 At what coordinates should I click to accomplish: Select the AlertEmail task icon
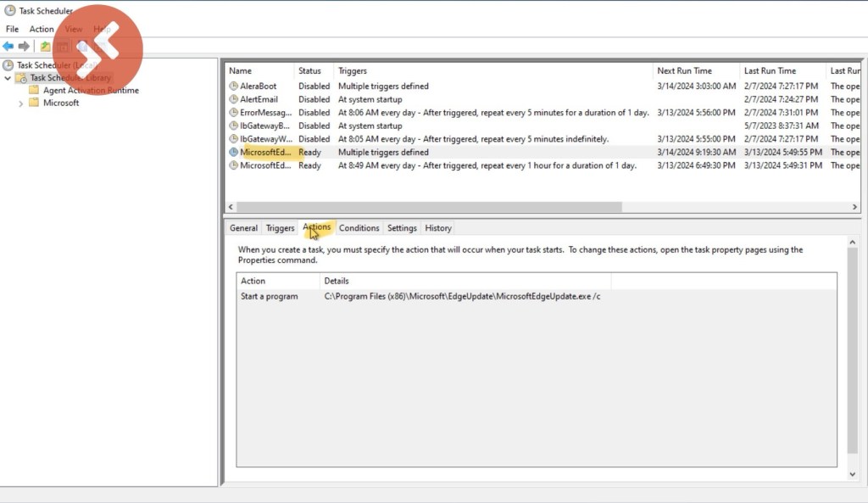[234, 99]
